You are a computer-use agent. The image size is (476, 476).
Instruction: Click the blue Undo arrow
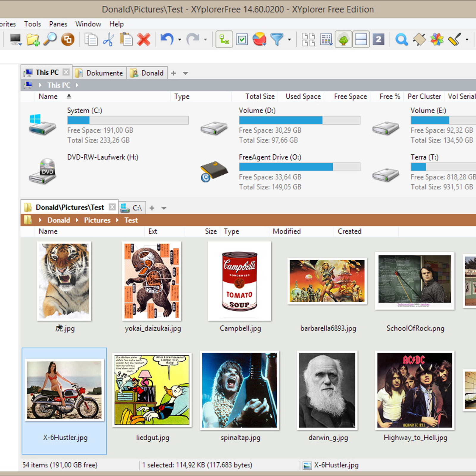[167, 39]
